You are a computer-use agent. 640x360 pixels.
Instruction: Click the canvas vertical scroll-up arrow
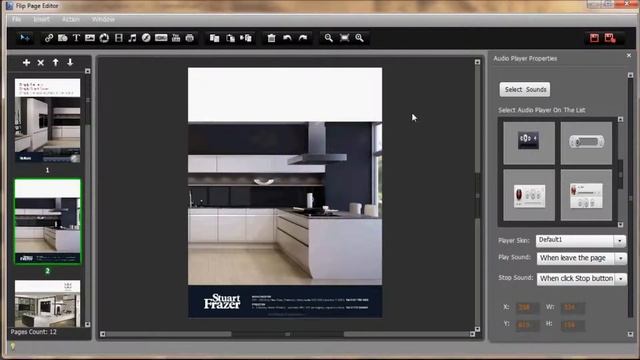click(x=477, y=62)
